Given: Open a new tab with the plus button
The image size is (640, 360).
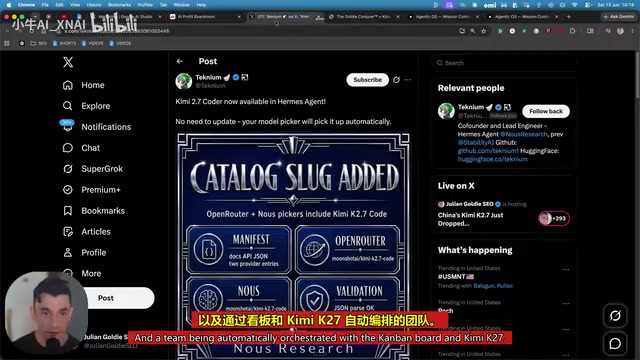Looking at the screenshot, I should tap(569, 17).
